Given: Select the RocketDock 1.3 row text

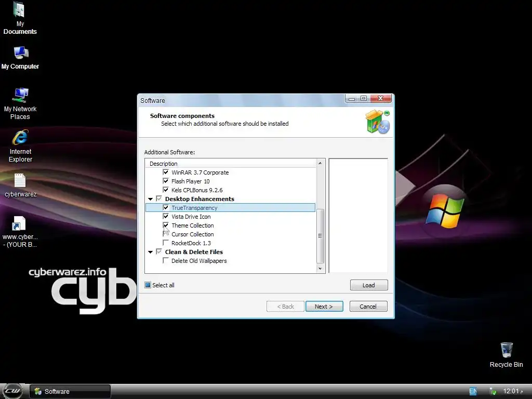Looking at the screenshot, I should coord(191,243).
